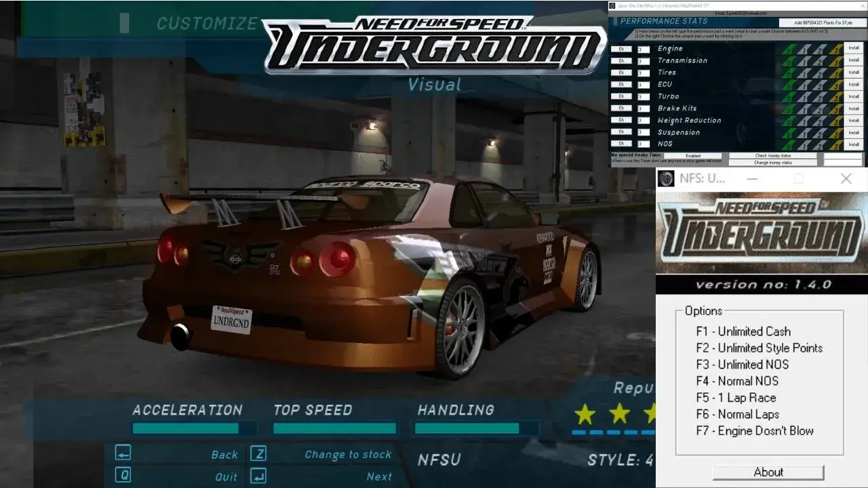Image resolution: width=868 pixels, height=488 pixels.
Task: Click 'F1 - Unlimited Cash' option text
Action: click(743, 331)
